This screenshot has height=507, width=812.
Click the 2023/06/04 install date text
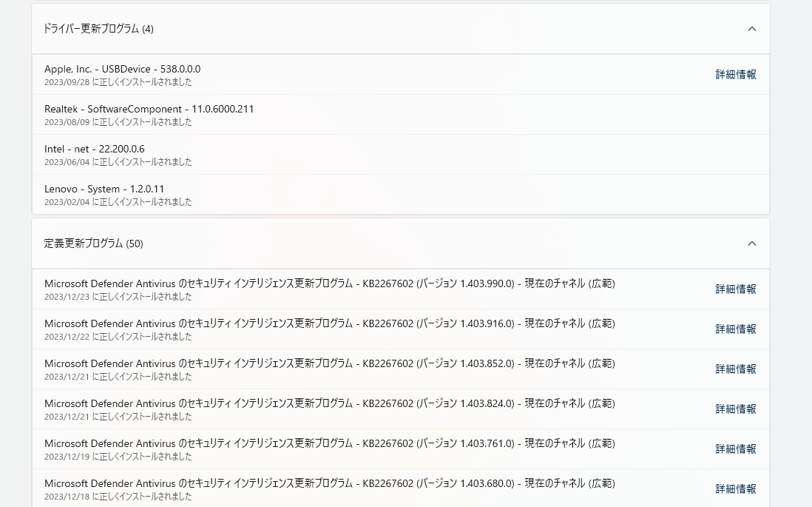118,162
